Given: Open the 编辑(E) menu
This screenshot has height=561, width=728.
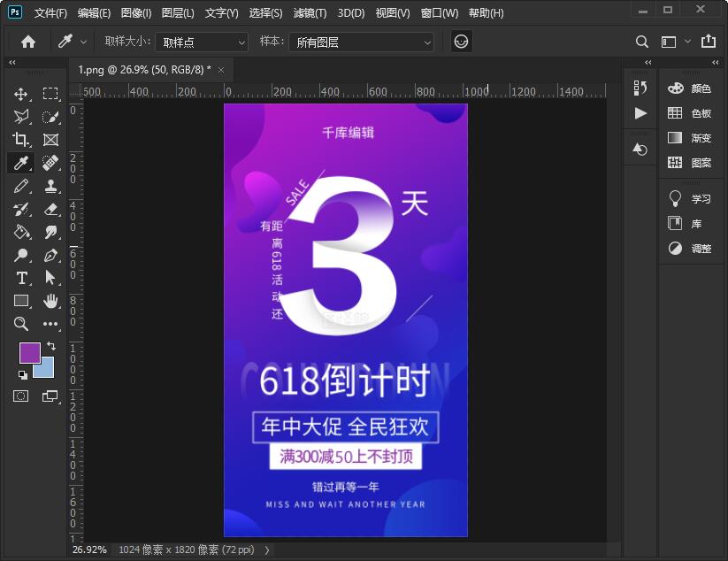Looking at the screenshot, I should click(x=95, y=13).
